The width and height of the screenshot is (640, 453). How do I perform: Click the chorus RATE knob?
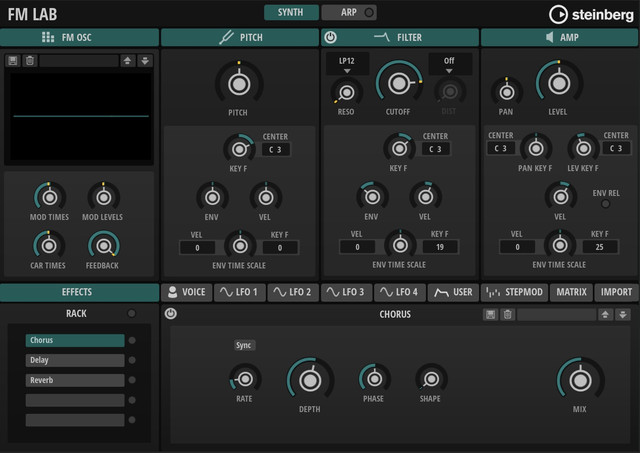[x=245, y=379]
